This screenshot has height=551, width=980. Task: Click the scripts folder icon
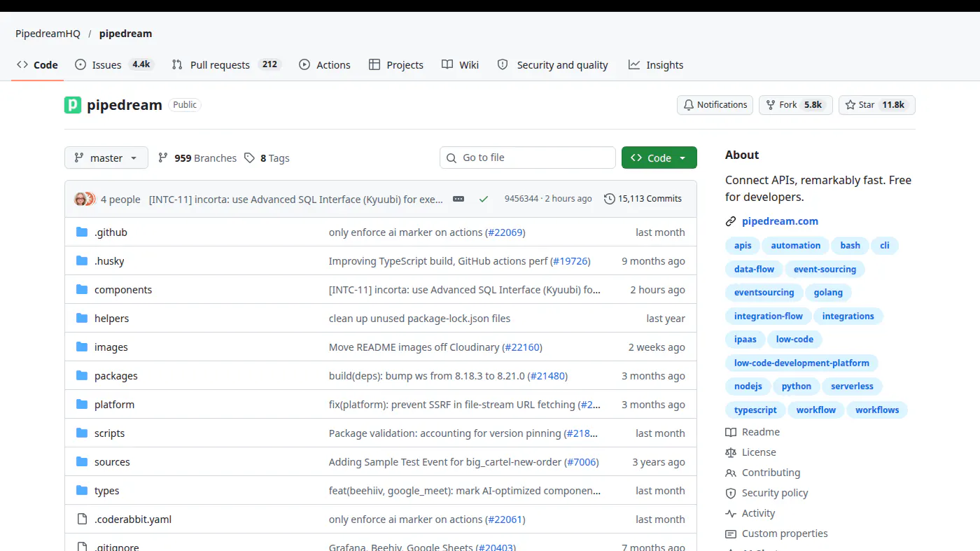[82, 433]
